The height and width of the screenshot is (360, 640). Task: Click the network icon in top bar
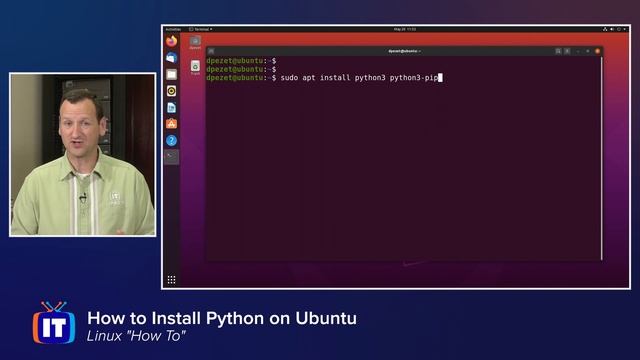pos(605,29)
